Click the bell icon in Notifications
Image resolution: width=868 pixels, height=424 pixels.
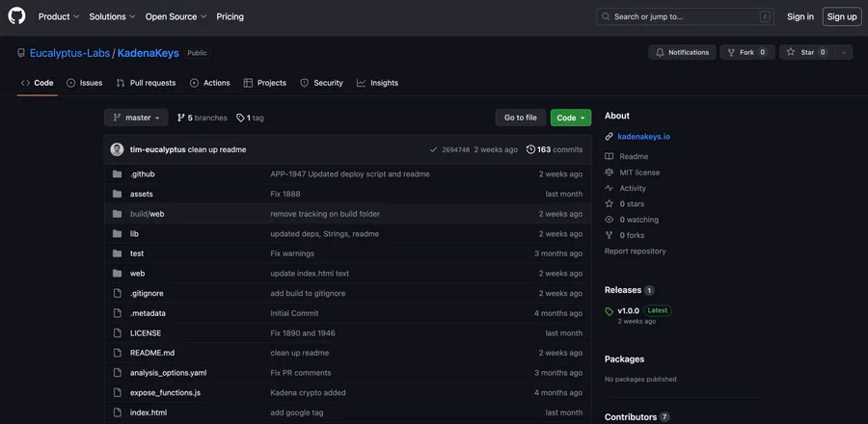click(660, 52)
